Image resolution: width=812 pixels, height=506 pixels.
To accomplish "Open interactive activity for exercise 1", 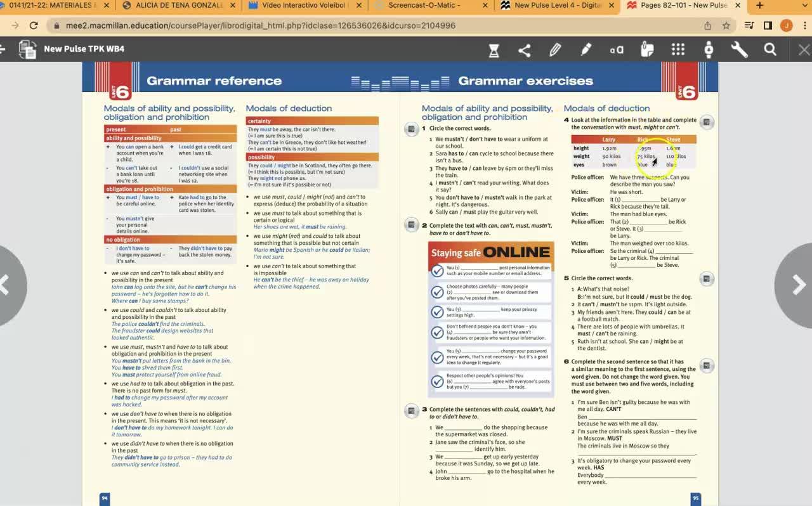I will click(x=411, y=129).
